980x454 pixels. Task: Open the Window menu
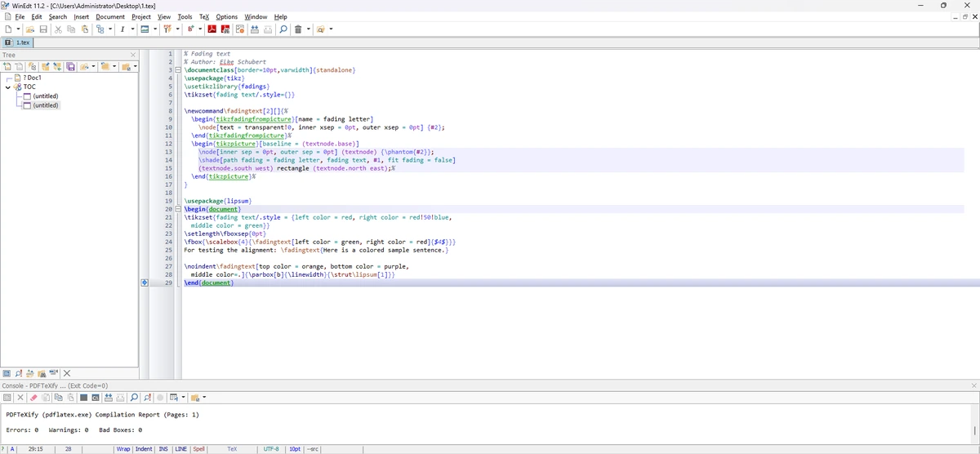coord(256,16)
